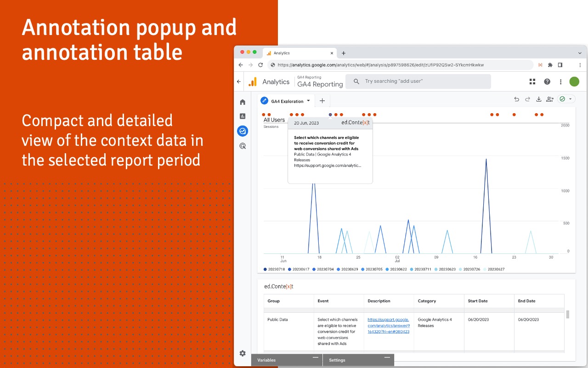Click the Category column header

click(439, 301)
